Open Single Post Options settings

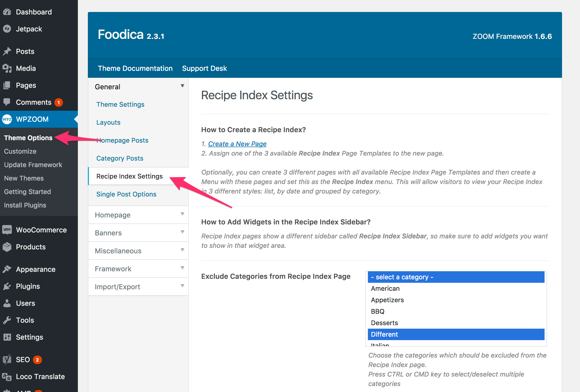[126, 194]
